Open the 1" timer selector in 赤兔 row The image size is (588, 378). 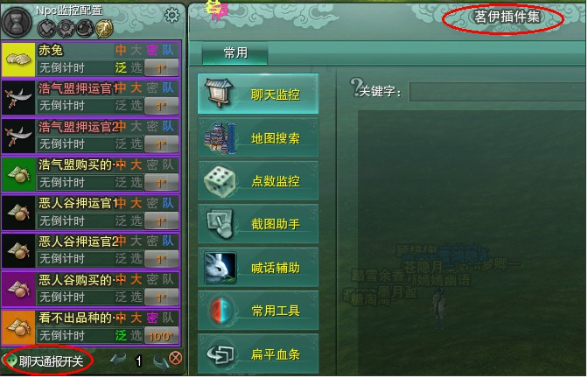[x=161, y=68]
